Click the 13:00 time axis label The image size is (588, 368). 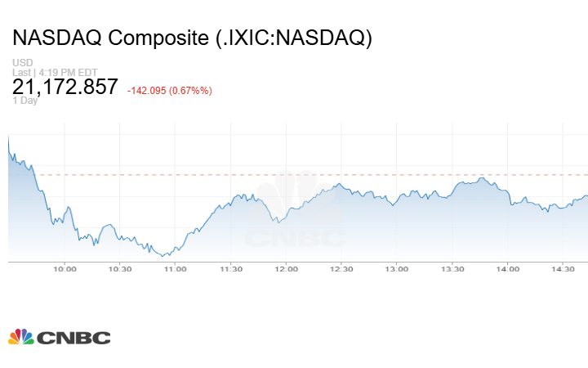[397, 269]
